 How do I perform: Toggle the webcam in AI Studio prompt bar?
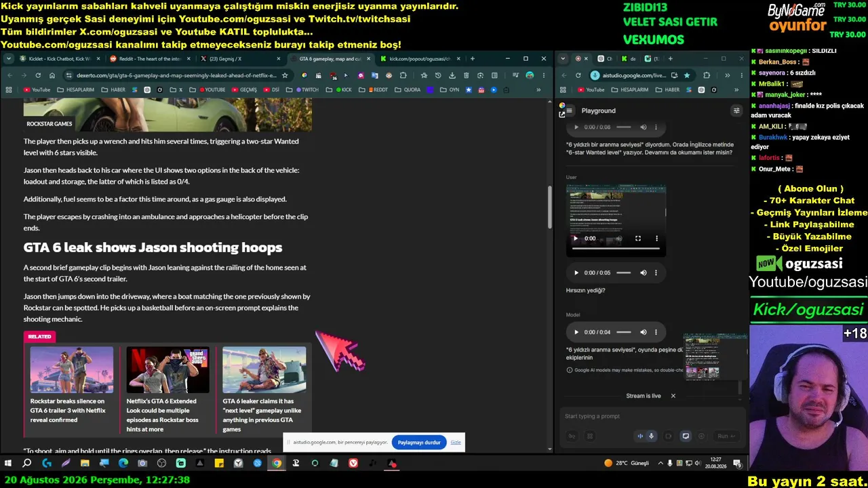[669, 436]
